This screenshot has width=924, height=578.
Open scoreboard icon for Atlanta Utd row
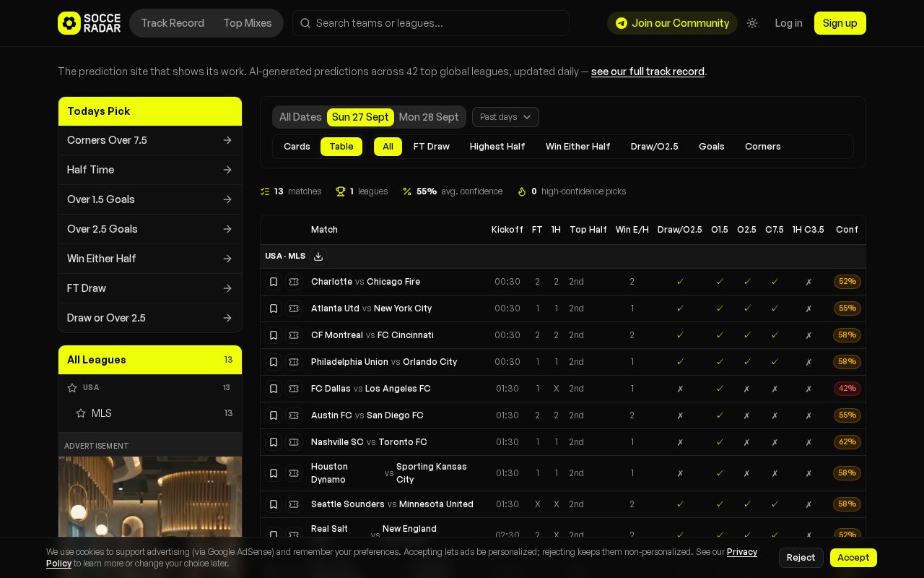pos(294,309)
